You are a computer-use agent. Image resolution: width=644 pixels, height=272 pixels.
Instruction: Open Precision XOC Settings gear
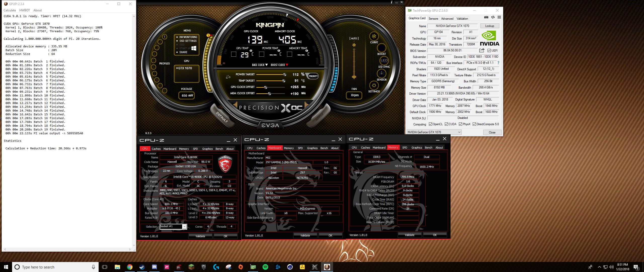click(x=374, y=86)
